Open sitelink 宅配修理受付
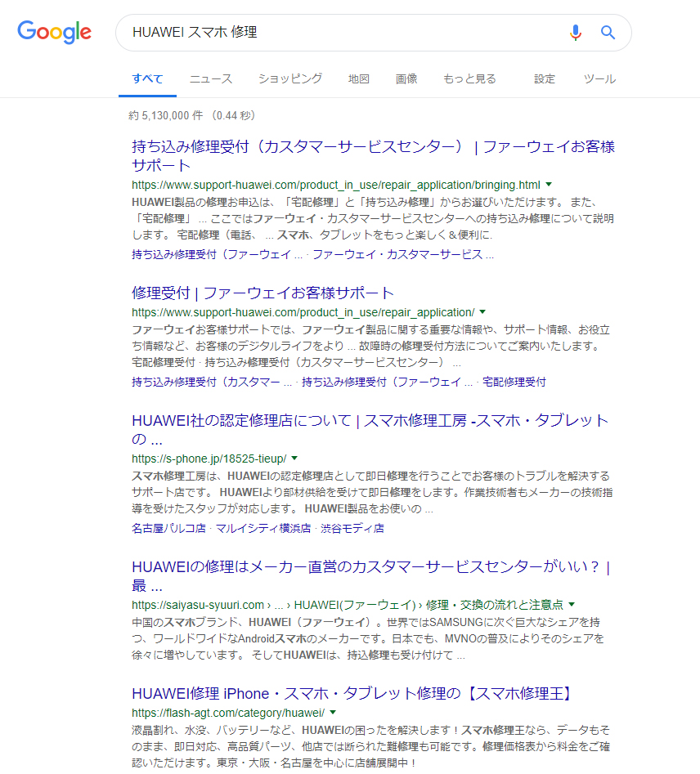 pyautogui.click(x=514, y=382)
